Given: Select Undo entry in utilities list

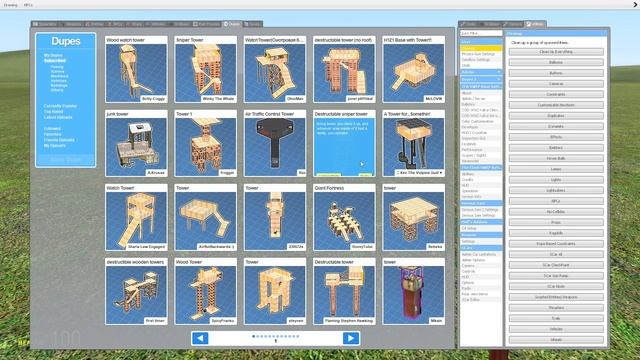Looking at the screenshot, I should click(x=481, y=65).
